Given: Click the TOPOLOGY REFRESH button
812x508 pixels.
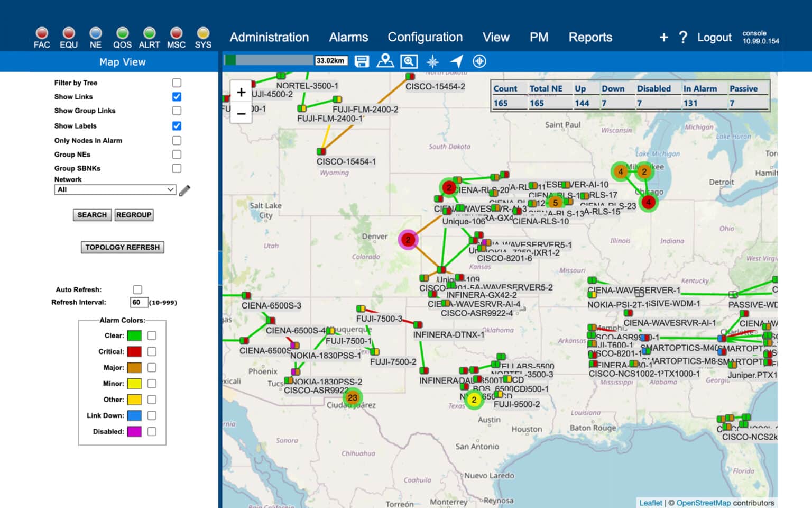Looking at the screenshot, I should (123, 247).
